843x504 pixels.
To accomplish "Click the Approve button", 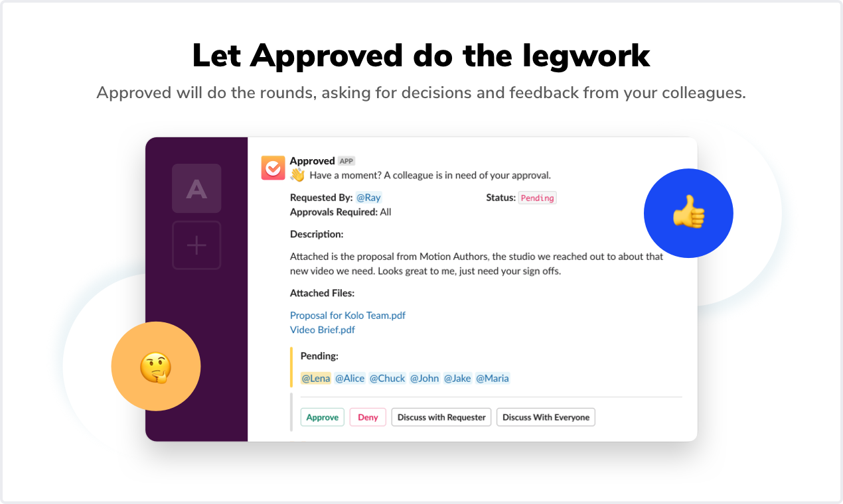I will [322, 417].
